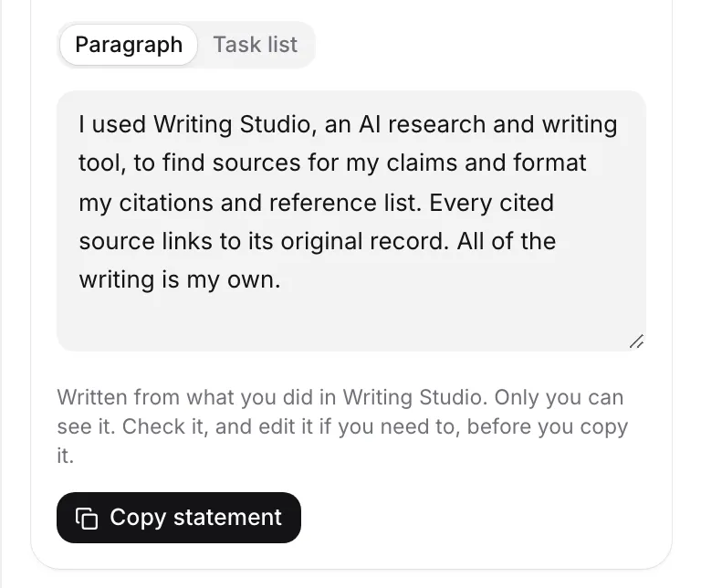Screen dimensions: 701x588
Task: Click inside the AI usage statement text box
Action: (351, 221)
